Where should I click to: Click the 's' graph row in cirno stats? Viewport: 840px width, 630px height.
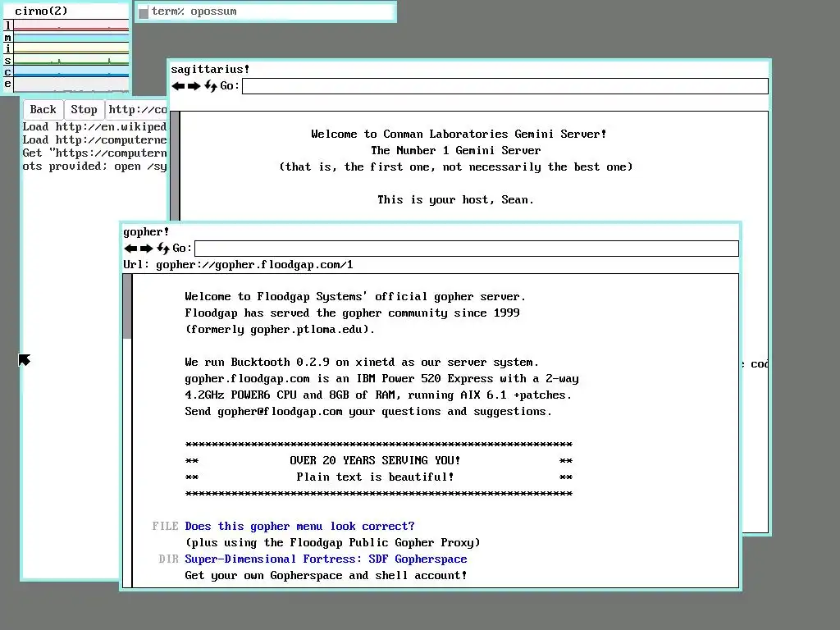point(71,60)
